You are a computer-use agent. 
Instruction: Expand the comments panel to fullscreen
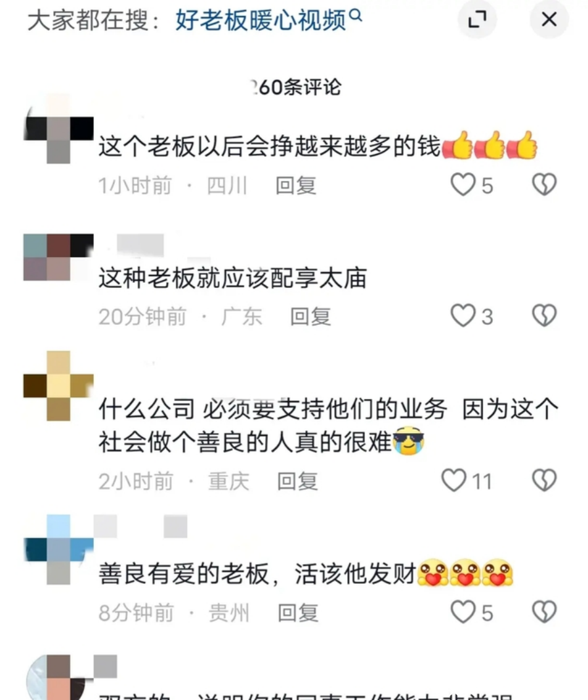[x=477, y=19]
